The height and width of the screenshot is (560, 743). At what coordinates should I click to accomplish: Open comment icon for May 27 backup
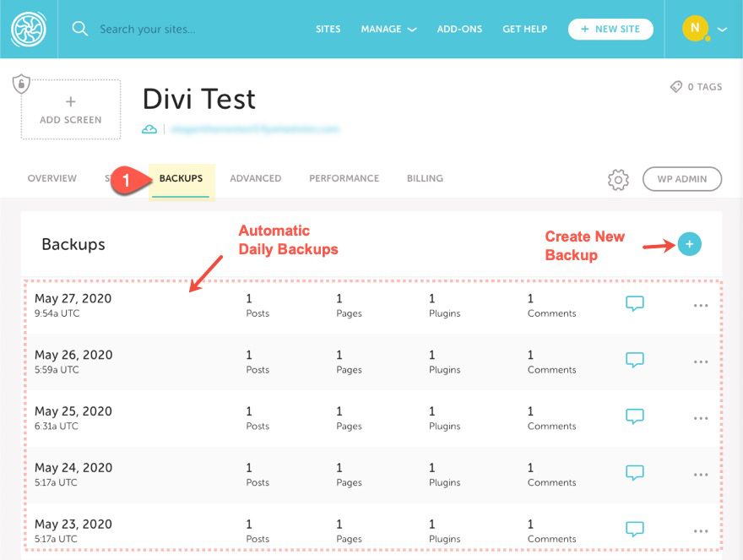tap(634, 303)
